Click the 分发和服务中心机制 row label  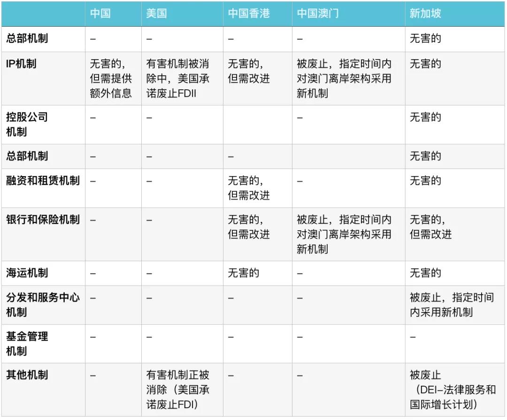point(43,305)
